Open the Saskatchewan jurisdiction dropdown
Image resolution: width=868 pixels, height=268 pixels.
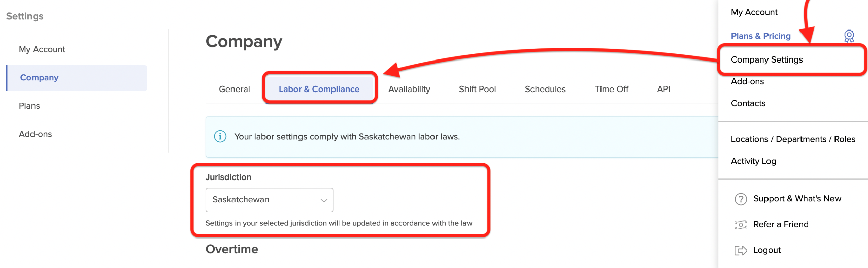[270, 200]
